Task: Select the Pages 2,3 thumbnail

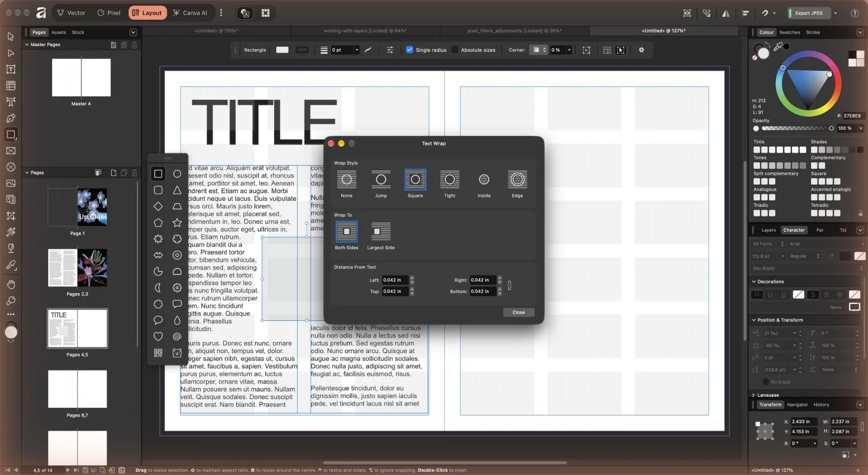Action: point(77,268)
